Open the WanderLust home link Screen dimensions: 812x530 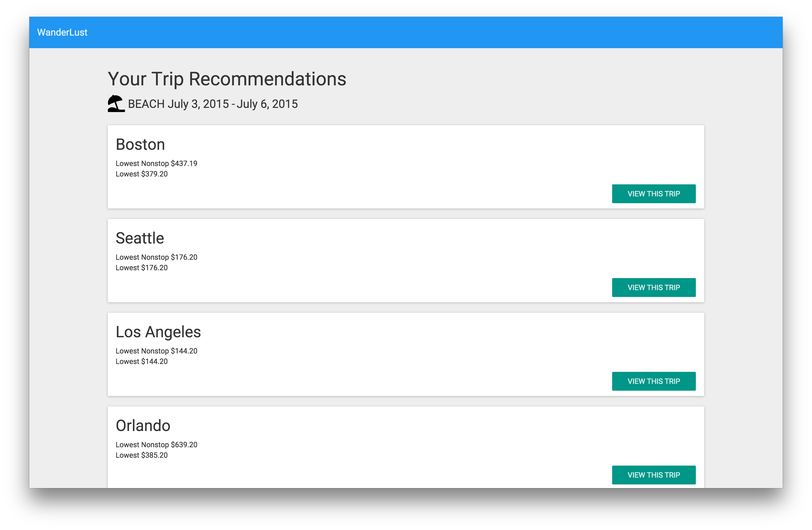click(62, 32)
